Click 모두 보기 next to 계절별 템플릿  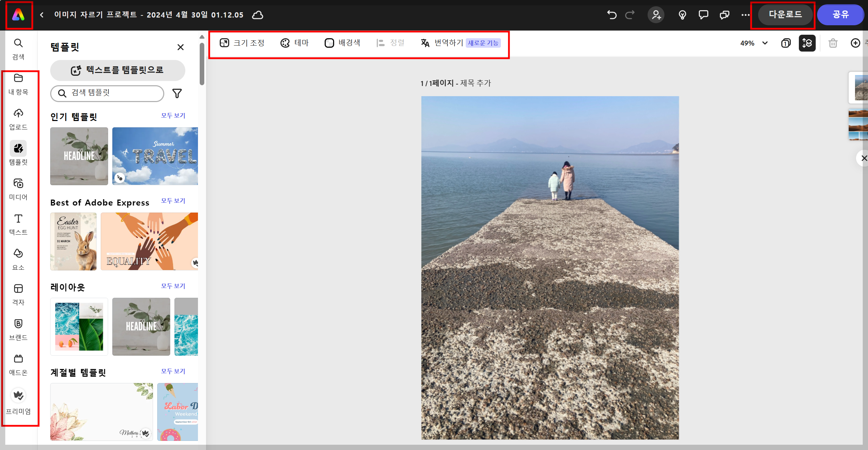pyautogui.click(x=173, y=371)
